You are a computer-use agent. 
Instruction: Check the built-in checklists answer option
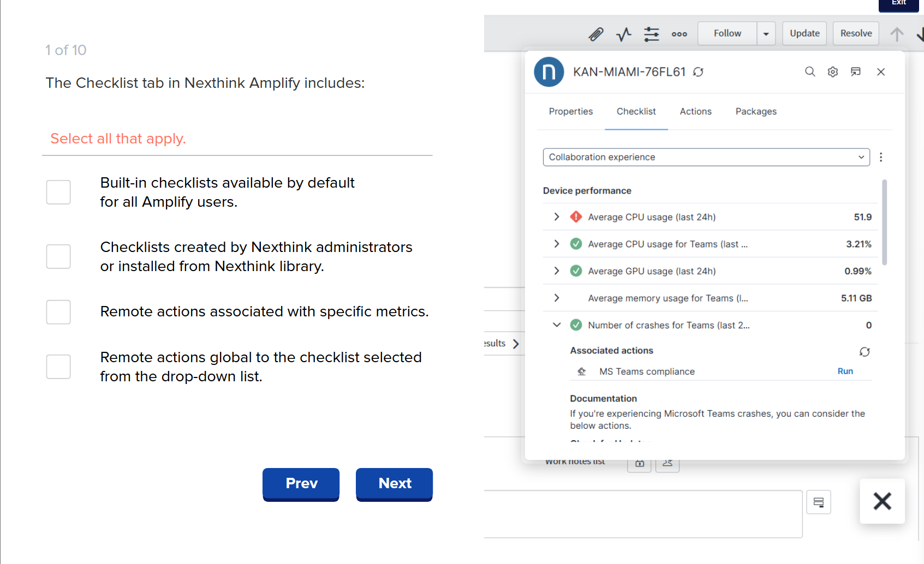point(58,192)
